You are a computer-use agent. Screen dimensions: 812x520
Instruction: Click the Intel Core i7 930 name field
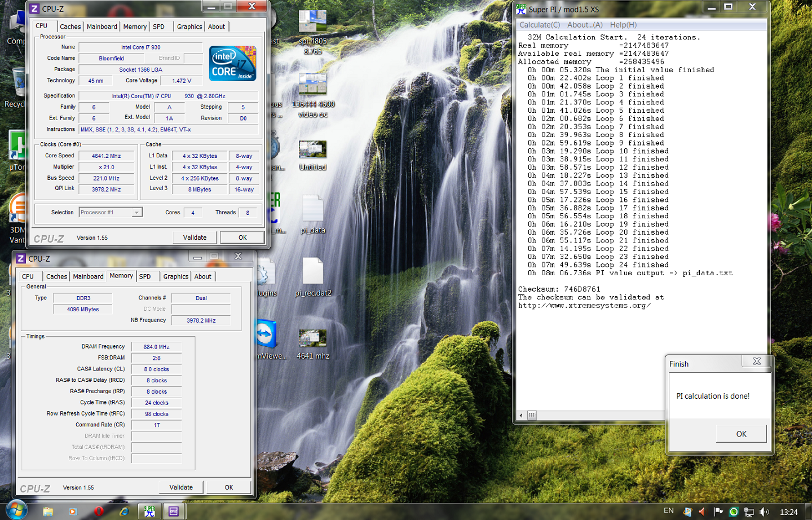140,47
